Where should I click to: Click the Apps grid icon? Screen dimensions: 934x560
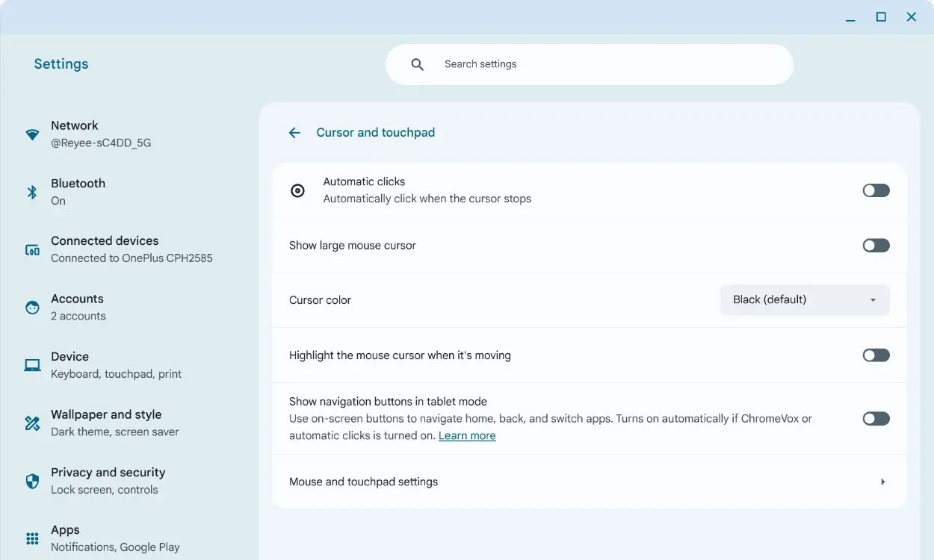[x=32, y=538]
